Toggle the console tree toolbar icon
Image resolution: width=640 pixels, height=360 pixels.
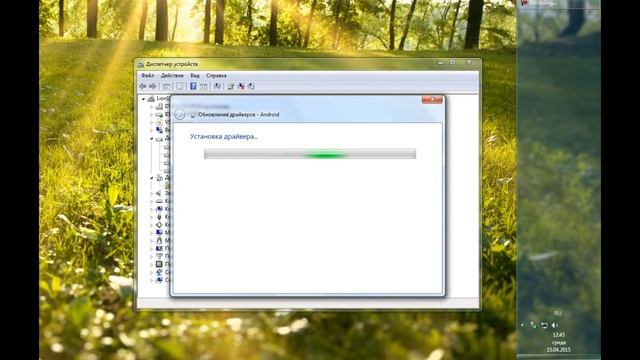166,86
